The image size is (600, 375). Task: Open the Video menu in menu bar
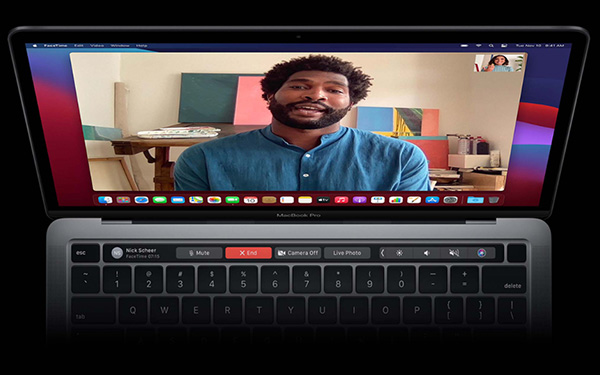tap(97, 46)
